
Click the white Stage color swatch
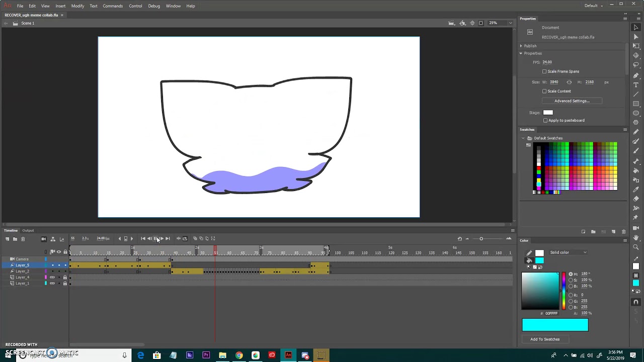(548, 113)
